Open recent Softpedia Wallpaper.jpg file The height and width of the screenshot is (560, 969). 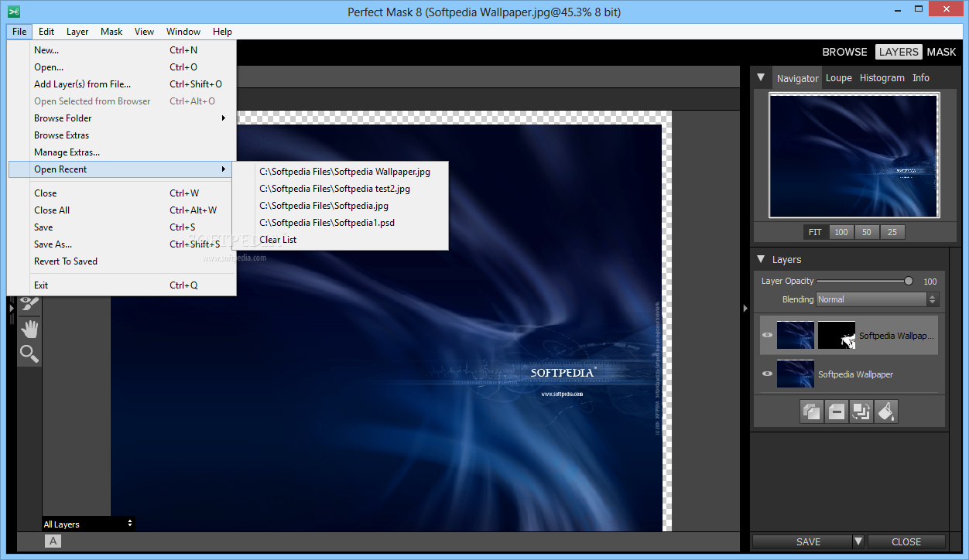point(341,172)
